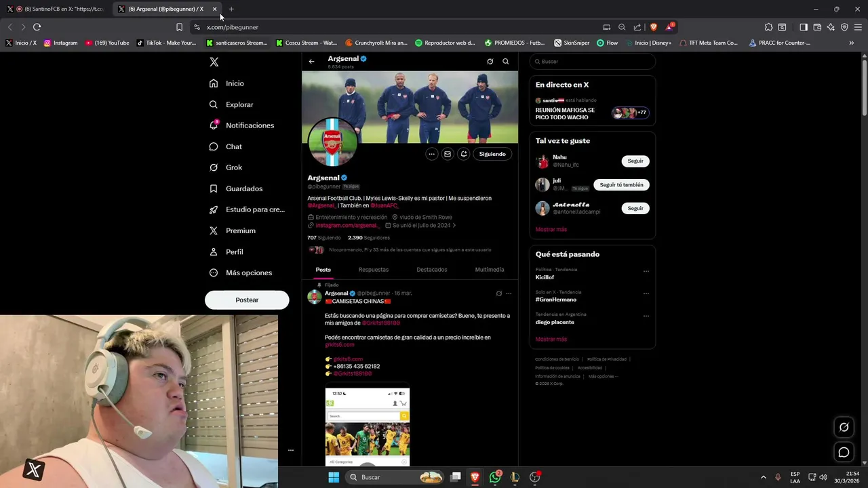
Task: Search within Argsenal's profile posts
Action: (505, 62)
